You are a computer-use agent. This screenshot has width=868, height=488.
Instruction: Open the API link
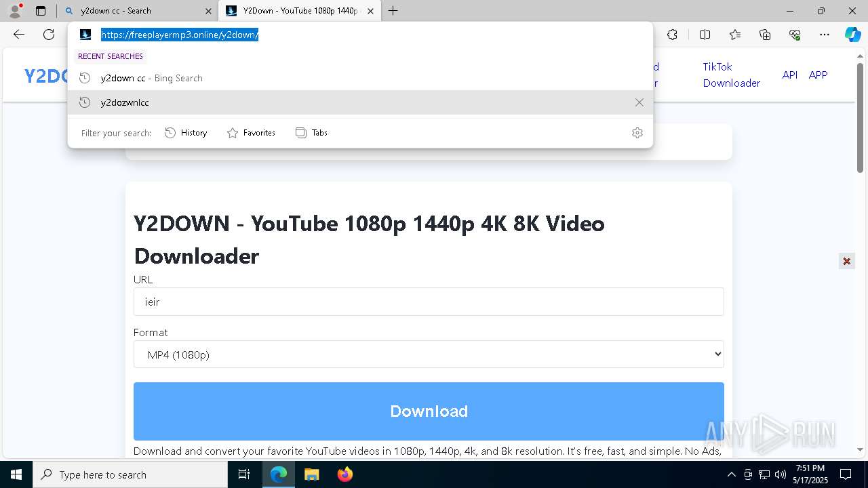[x=789, y=75]
